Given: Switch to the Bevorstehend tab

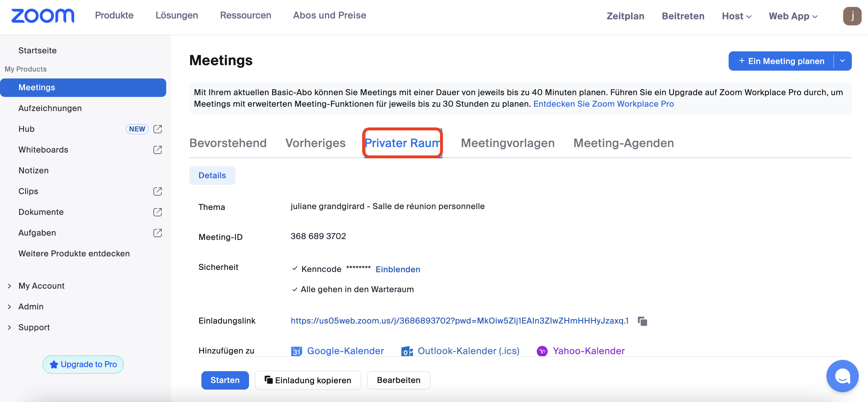Looking at the screenshot, I should (228, 143).
